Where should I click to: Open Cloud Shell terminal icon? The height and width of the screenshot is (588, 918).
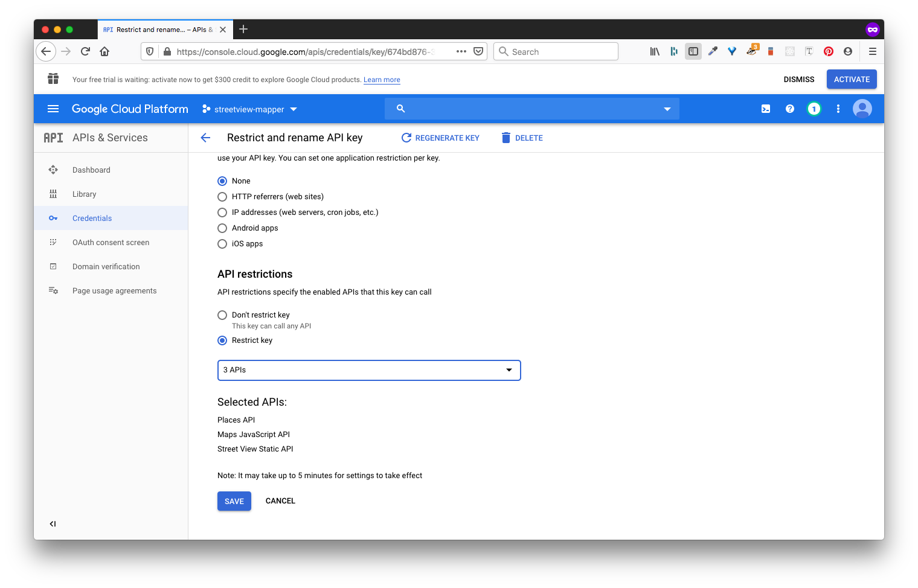pos(765,109)
